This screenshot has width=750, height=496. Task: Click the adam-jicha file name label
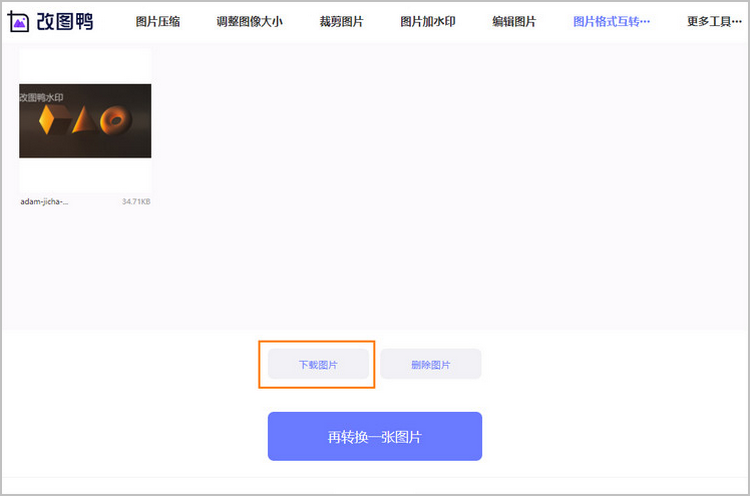coord(45,201)
